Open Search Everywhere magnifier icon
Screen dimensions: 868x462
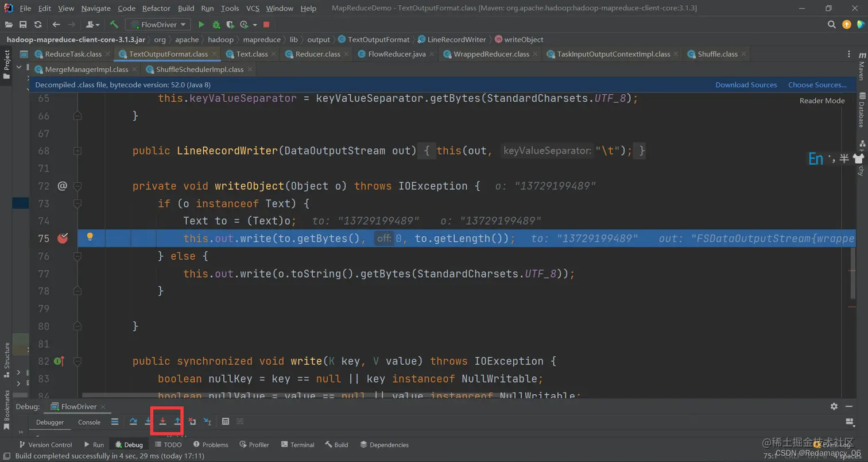[x=832, y=25]
